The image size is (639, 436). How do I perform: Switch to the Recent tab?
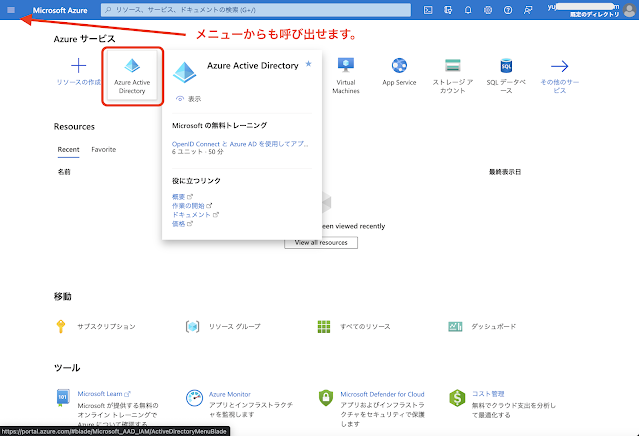68,150
